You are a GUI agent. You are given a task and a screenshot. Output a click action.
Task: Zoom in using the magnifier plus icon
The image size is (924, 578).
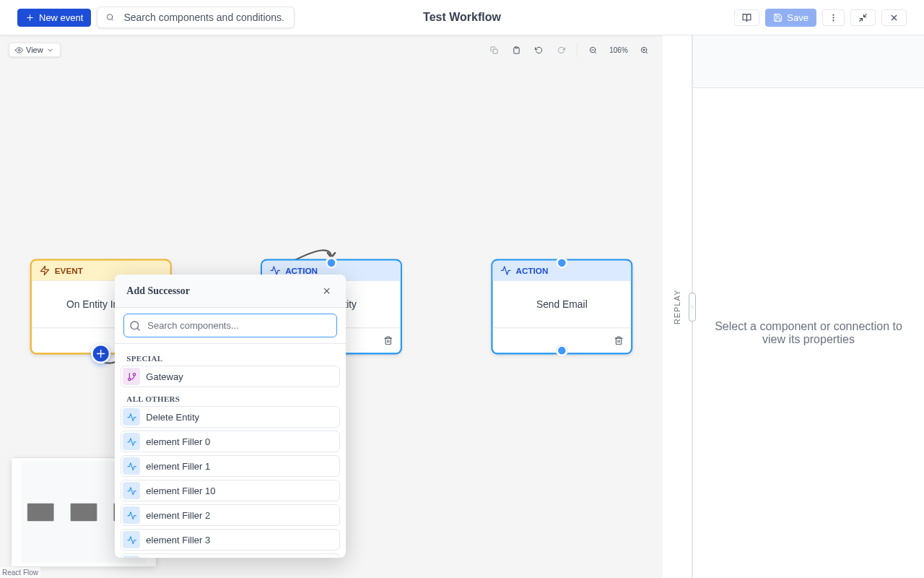644,50
